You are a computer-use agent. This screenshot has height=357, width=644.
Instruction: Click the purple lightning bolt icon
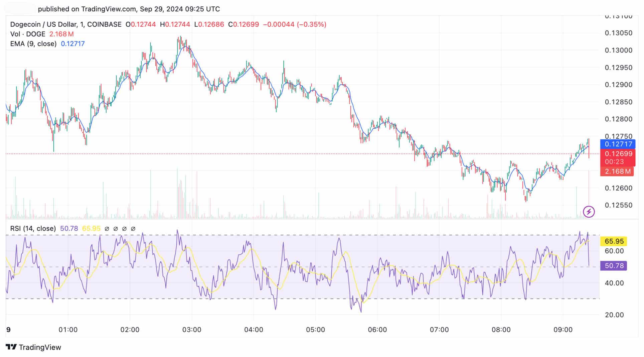coord(589,211)
